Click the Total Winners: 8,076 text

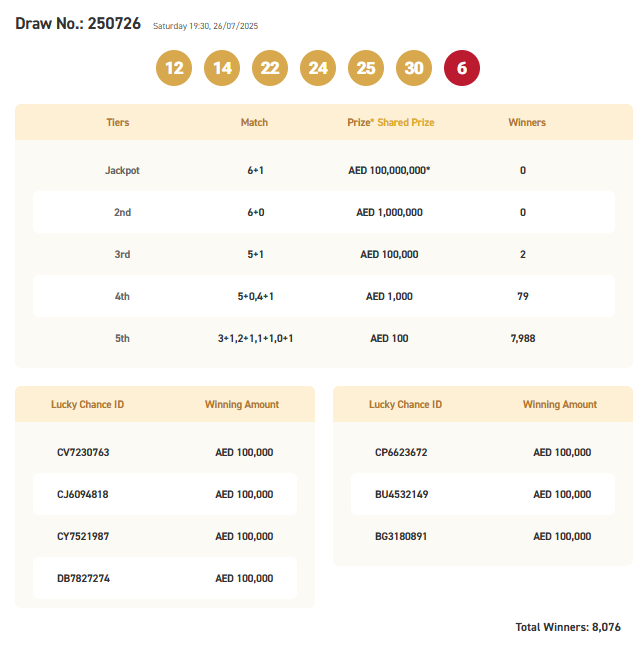coord(568,627)
